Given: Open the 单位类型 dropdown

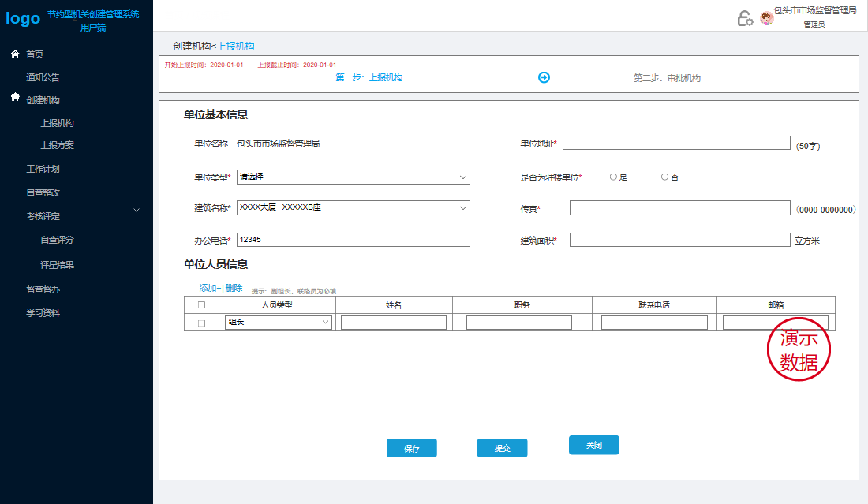Looking at the screenshot, I should click(x=353, y=177).
